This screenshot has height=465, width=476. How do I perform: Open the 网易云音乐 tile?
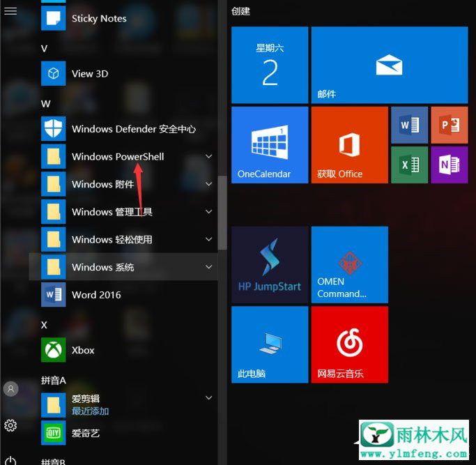coord(349,344)
